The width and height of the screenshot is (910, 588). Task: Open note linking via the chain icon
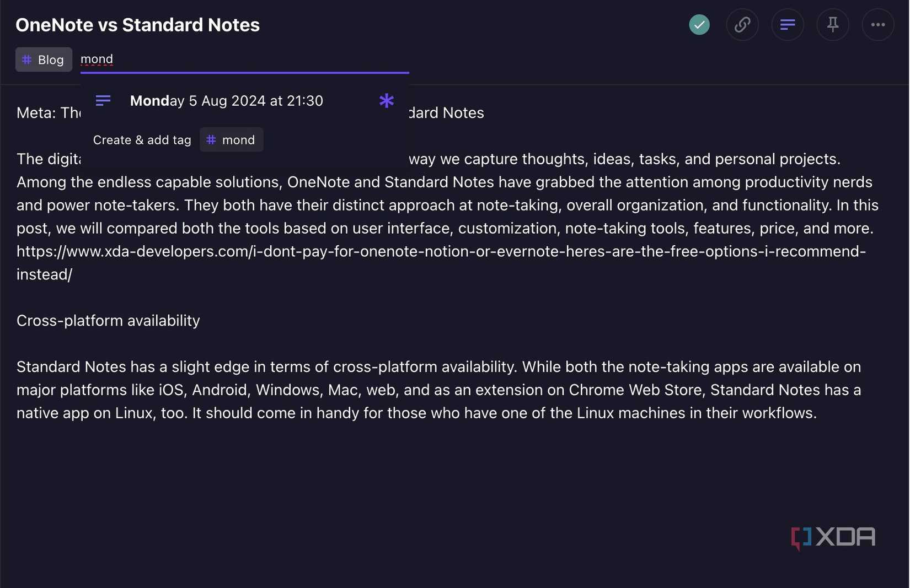(742, 24)
